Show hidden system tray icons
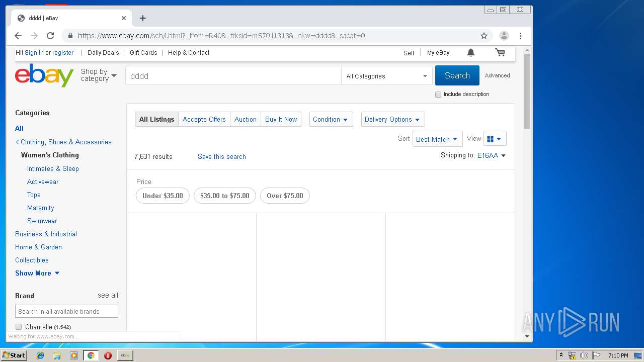Image resolution: width=644 pixels, height=362 pixels. pos(561,355)
